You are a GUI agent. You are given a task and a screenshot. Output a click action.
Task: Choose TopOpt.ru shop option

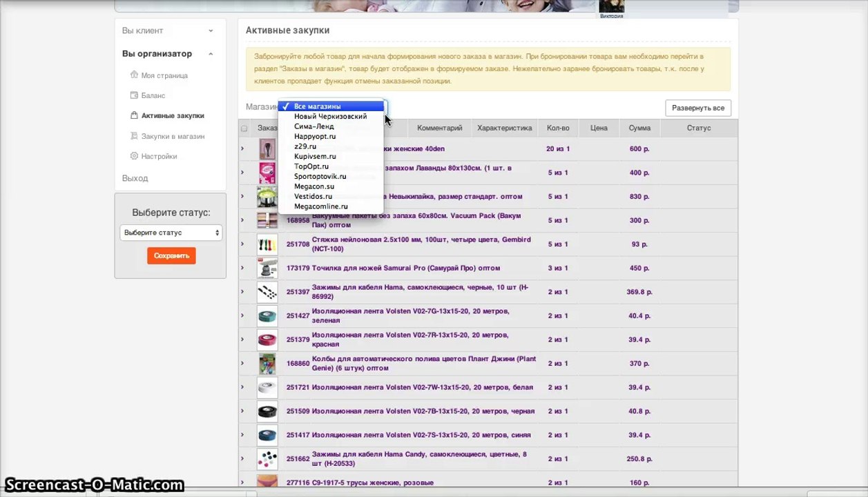(331, 166)
